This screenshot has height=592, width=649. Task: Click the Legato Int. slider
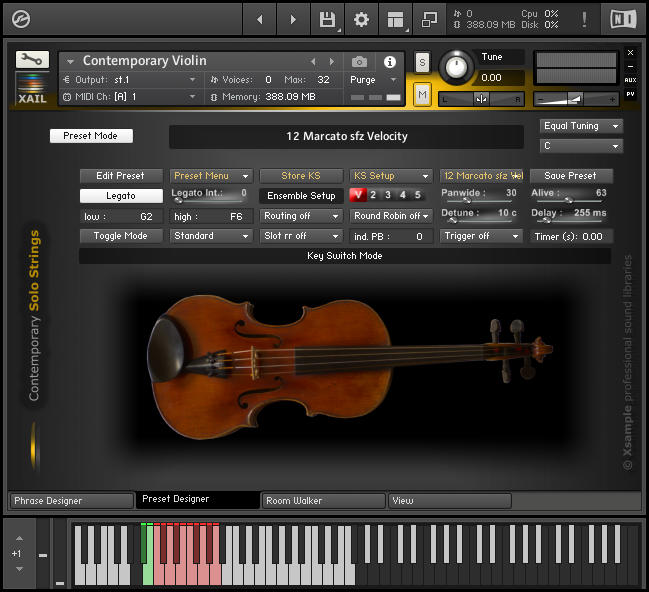tap(209, 200)
